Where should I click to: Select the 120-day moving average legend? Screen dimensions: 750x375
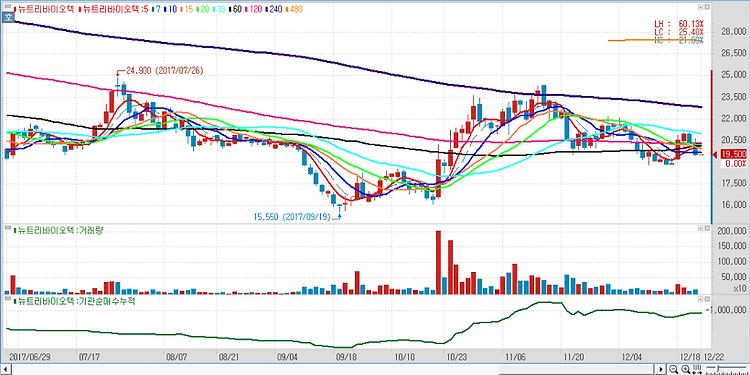pyautogui.click(x=254, y=9)
